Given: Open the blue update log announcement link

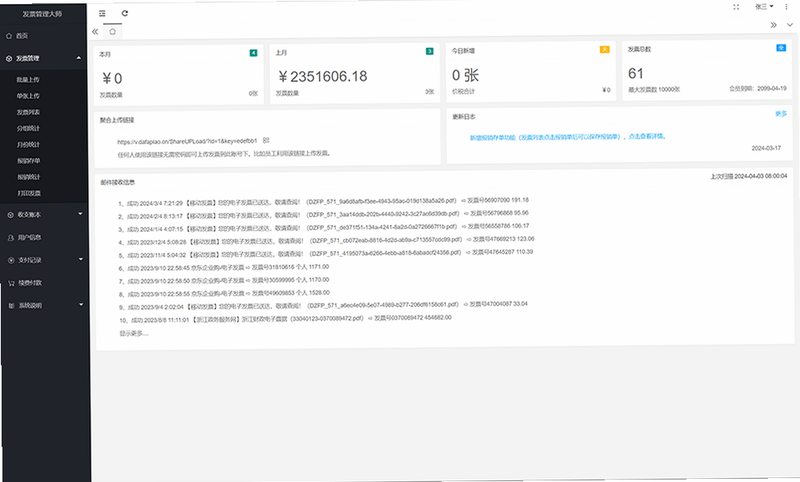Looking at the screenshot, I should click(x=568, y=137).
